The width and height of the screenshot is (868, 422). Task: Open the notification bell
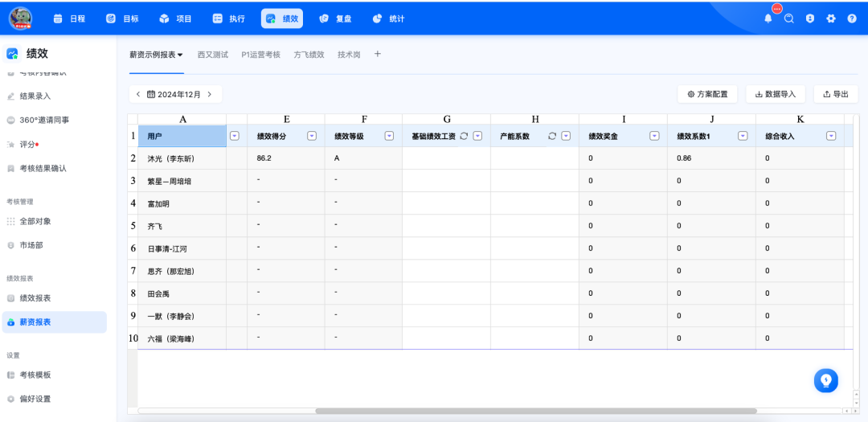[768, 18]
